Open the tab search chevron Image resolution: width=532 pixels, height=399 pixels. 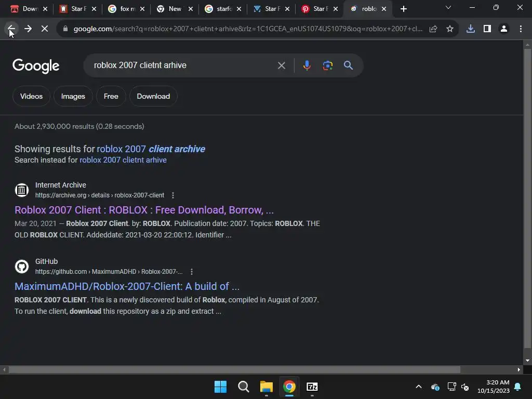pyautogui.click(x=448, y=7)
